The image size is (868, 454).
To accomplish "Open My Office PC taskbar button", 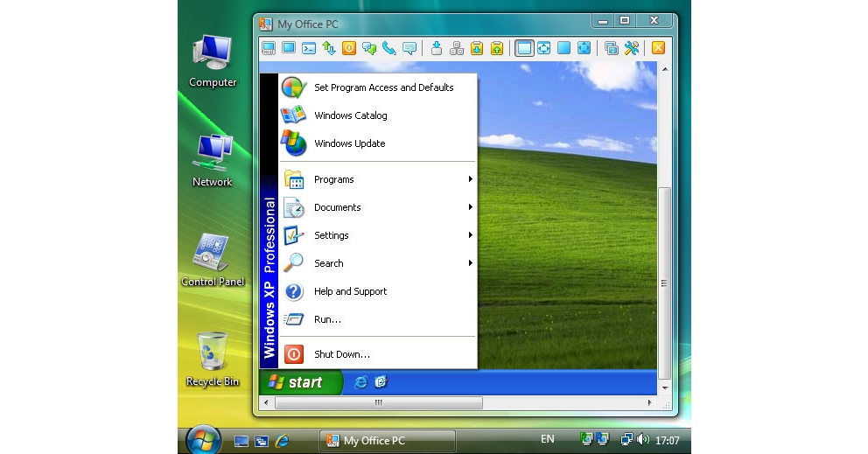I will tap(386, 441).
